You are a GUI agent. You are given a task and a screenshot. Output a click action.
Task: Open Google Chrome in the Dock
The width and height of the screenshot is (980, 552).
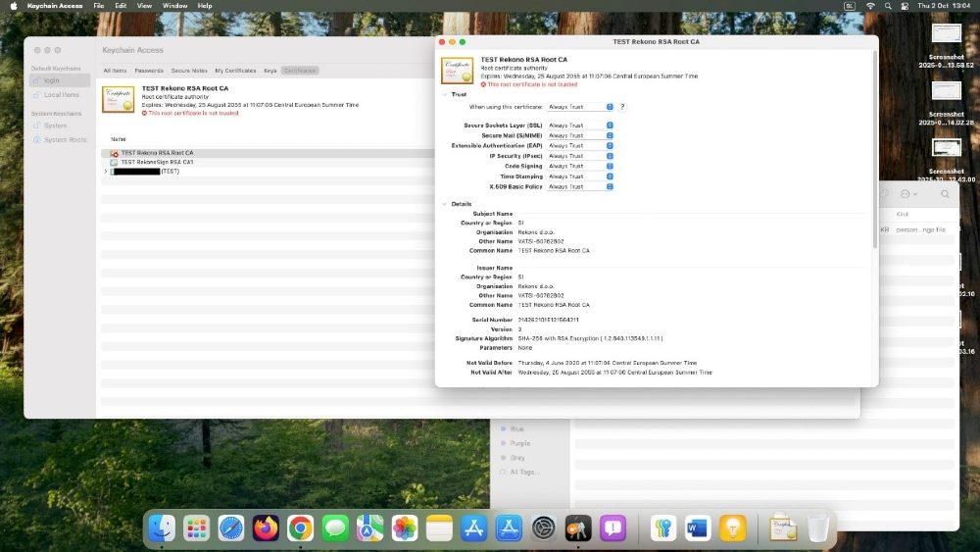(301, 528)
